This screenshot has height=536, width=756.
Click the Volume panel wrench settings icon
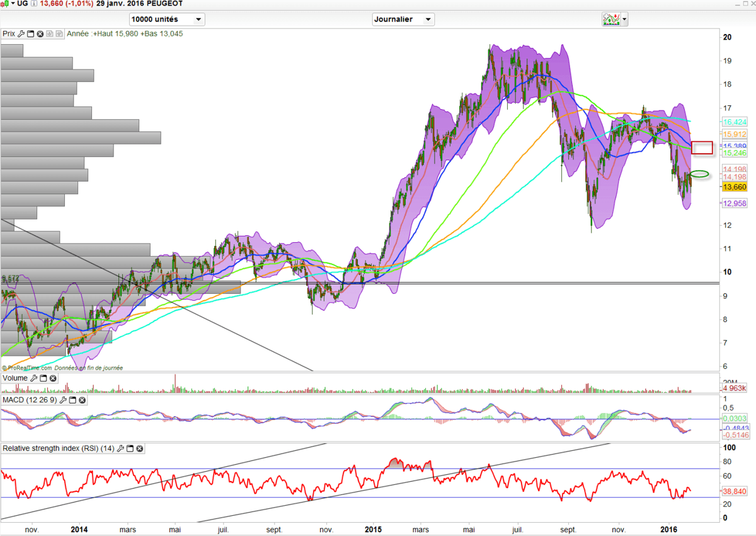tap(33, 378)
